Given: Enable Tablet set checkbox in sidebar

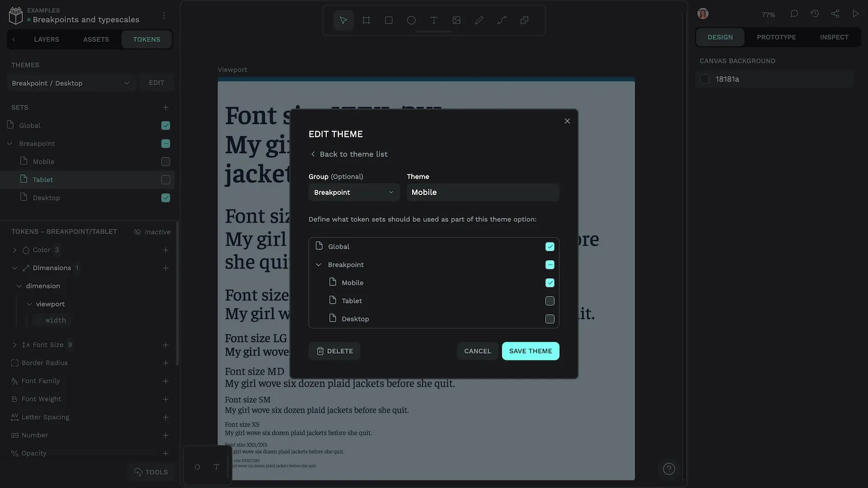Looking at the screenshot, I should coord(165,180).
